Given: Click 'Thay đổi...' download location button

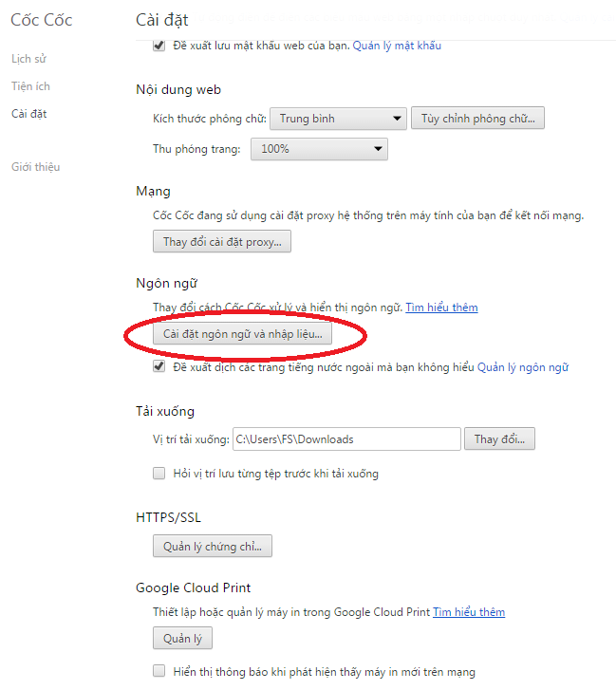Looking at the screenshot, I should (x=500, y=438).
